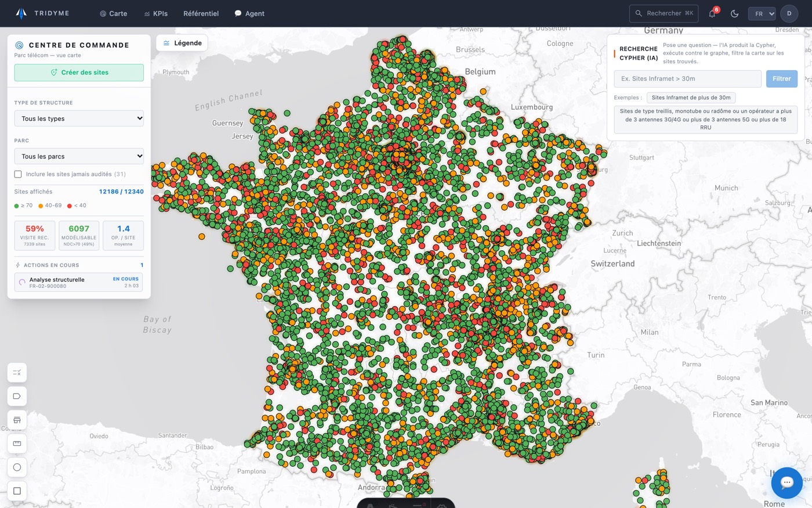
Task: Open the FR language dropdown
Action: point(762,13)
